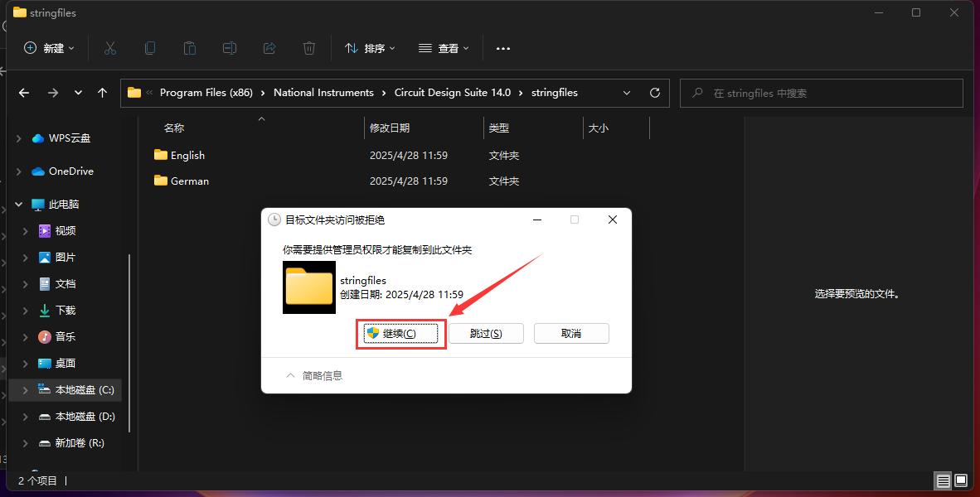Image resolution: width=980 pixels, height=497 pixels.
Task: Click 取消 to cancel the copy
Action: 571,334
